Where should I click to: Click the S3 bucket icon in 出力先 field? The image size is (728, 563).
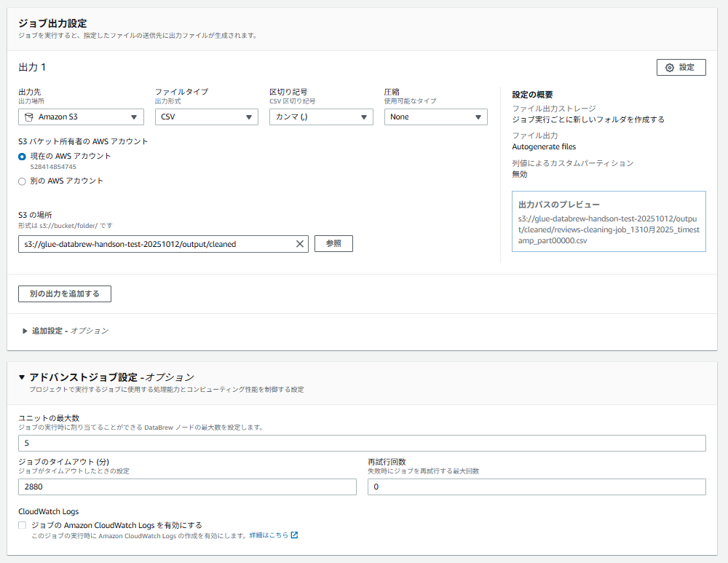[29, 117]
